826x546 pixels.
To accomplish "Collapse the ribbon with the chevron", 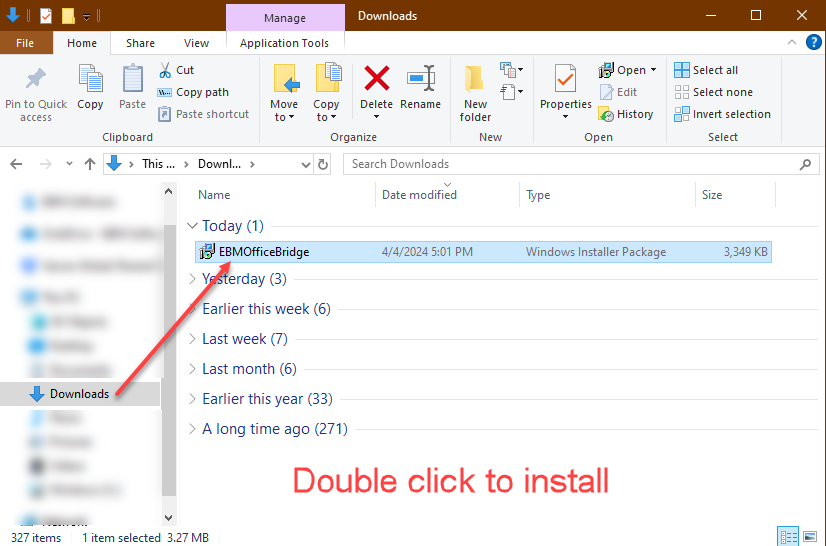I will pos(792,42).
